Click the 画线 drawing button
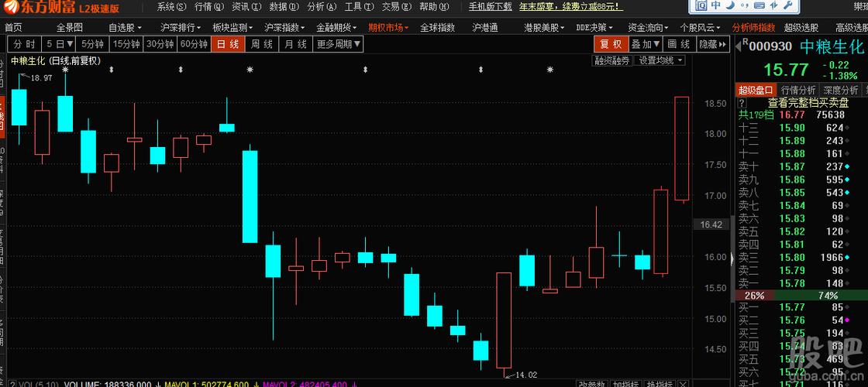868x387 pixels. 679,44
